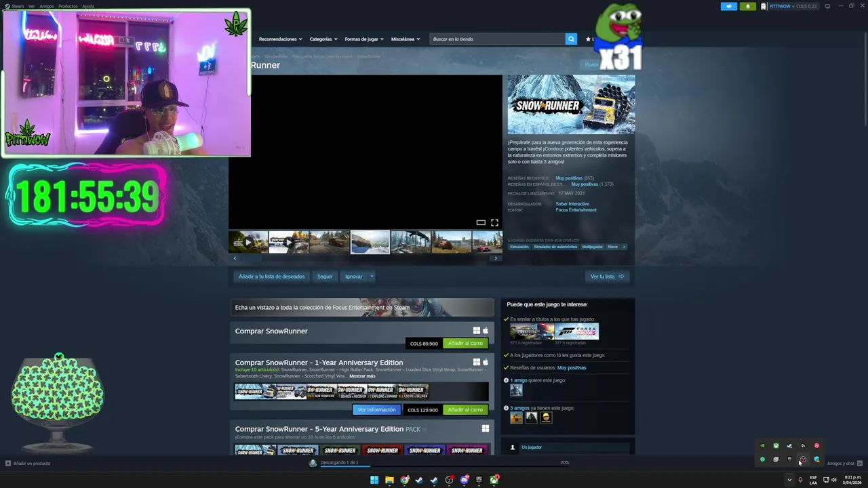The height and width of the screenshot is (488, 868).
Task: Collapse the hidden tray icons chevron
Action: pyautogui.click(x=789, y=480)
